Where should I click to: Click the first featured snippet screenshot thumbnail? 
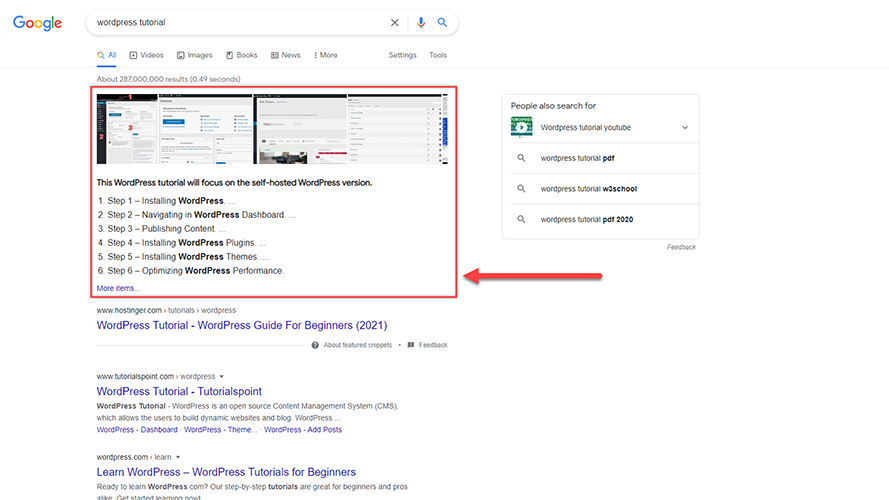click(x=127, y=129)
